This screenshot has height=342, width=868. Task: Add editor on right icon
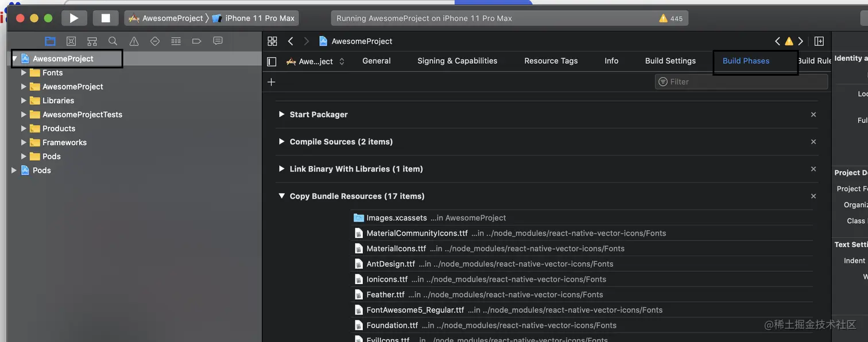819,41
